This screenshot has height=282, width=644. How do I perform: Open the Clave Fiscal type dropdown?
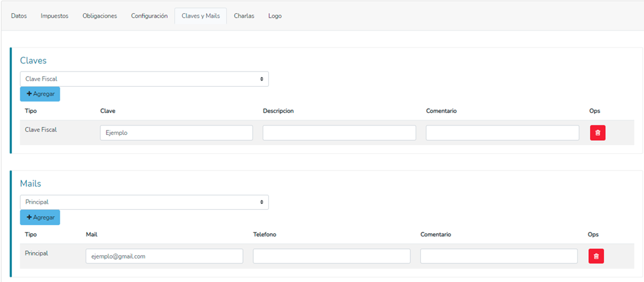(144, 79)
